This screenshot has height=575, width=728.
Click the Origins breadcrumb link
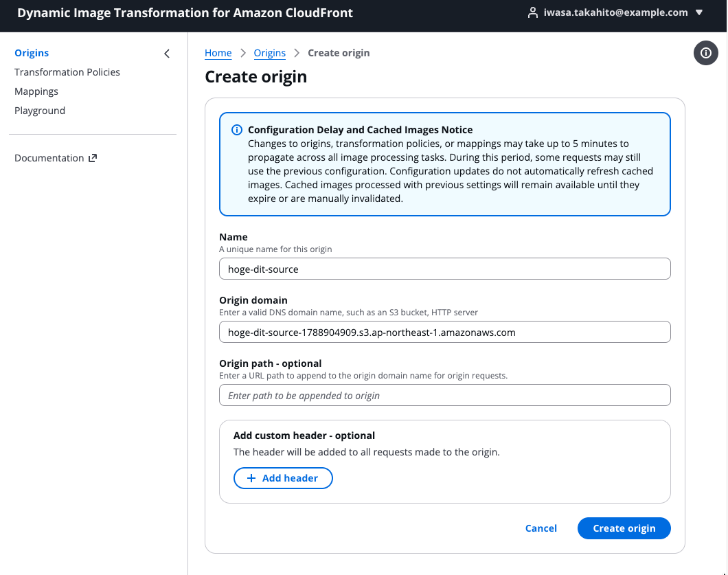coord(270,53)
